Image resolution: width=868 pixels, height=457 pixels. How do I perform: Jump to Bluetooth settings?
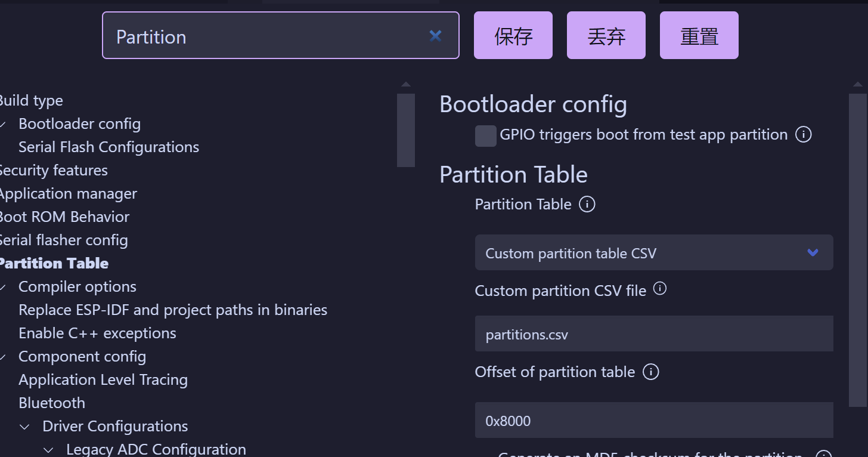pos(52,403)
